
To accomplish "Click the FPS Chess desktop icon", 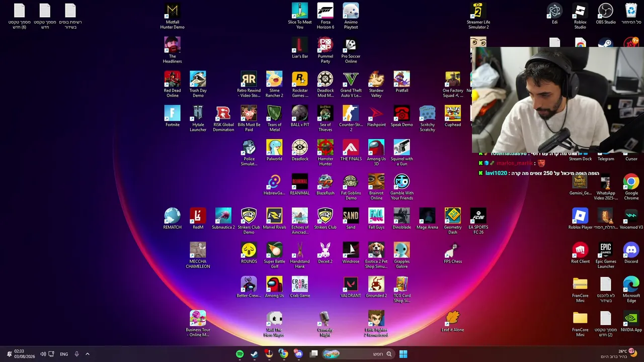I will pyautogui.click(x=453, y=253).
